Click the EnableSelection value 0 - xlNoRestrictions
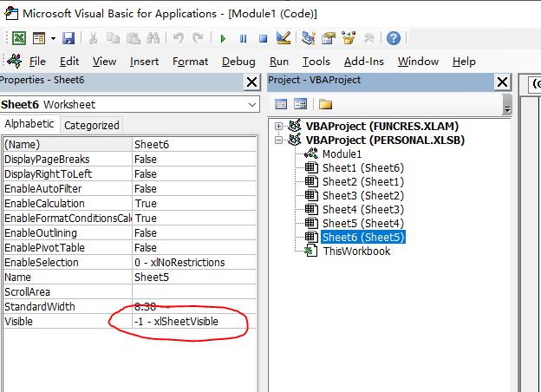This screenshot has width=541, height=392. click(194, 263)
